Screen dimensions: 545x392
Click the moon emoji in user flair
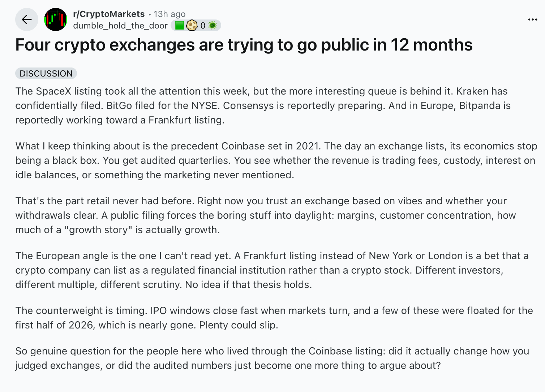pyautogui.click(x=192, y=25)
